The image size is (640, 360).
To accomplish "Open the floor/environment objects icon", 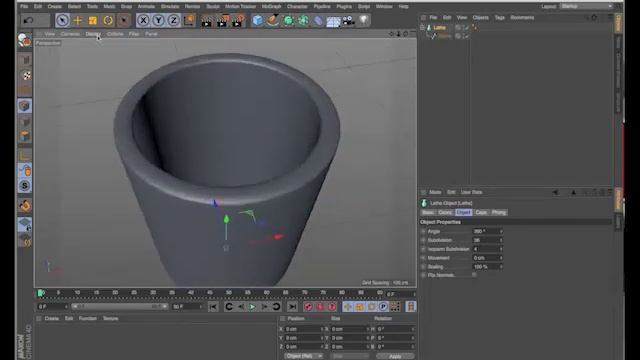I will (x=333, y=20).
